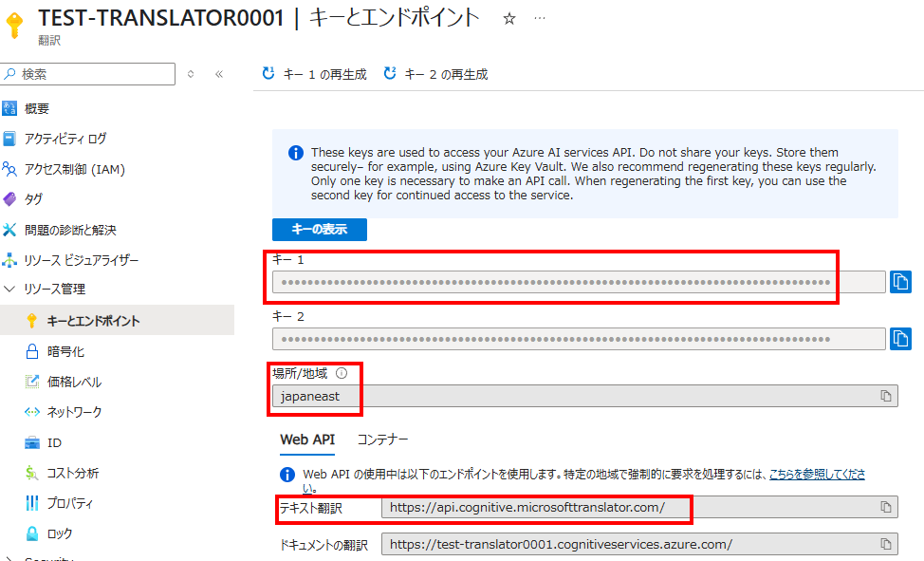Open ネットワーク networking page

(74, 412)
